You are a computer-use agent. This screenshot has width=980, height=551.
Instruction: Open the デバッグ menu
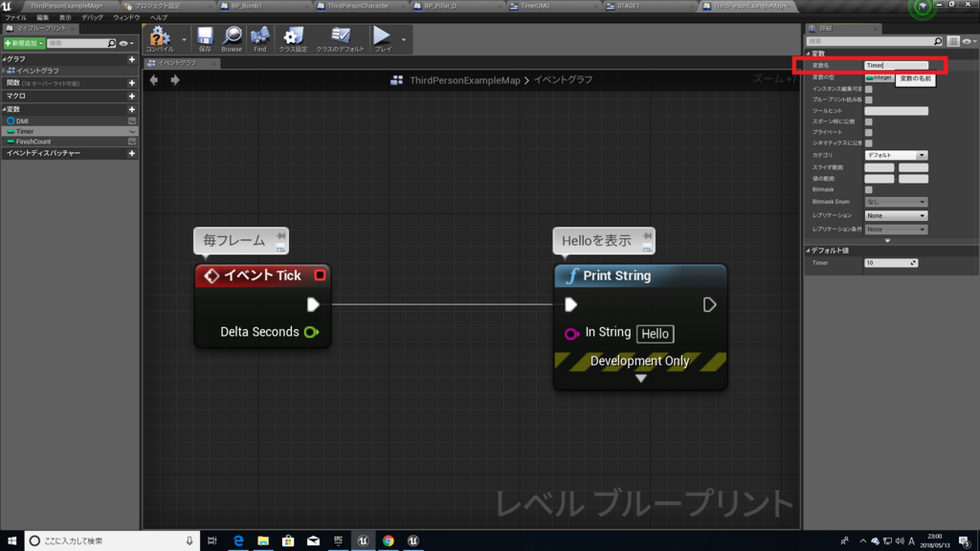[x=92, y=17]
